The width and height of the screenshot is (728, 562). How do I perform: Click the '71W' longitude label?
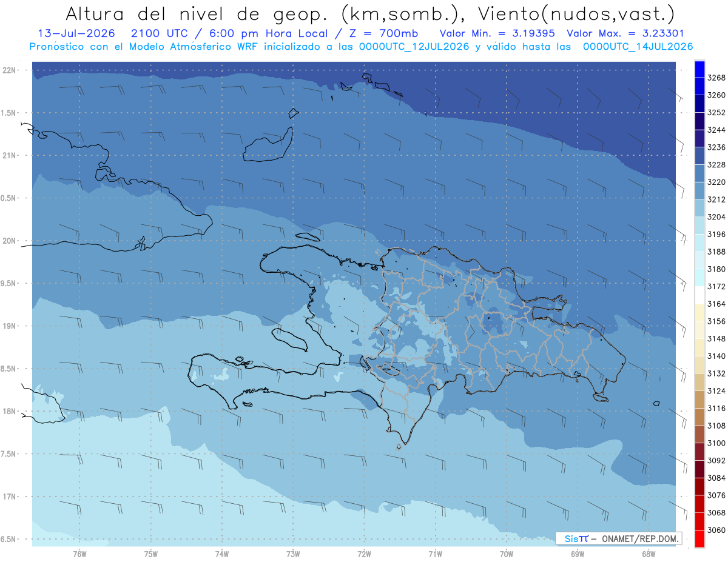coord(435,554)
